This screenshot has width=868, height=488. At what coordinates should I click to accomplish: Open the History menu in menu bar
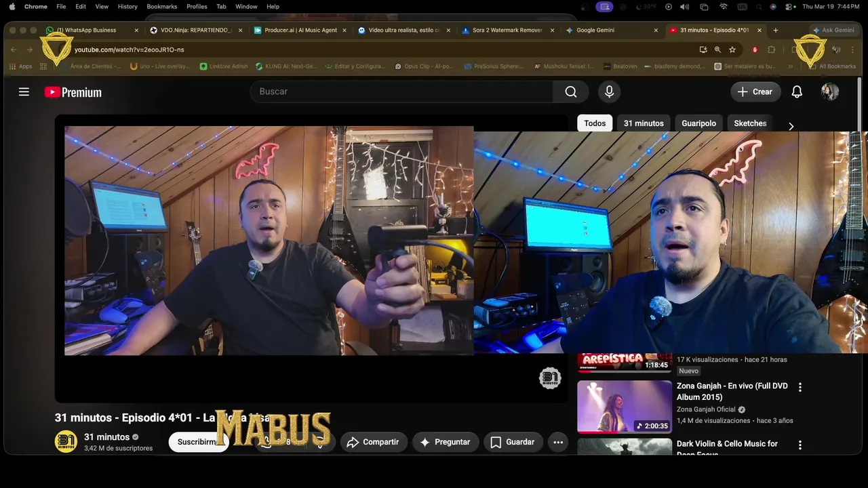click(127, 6)
